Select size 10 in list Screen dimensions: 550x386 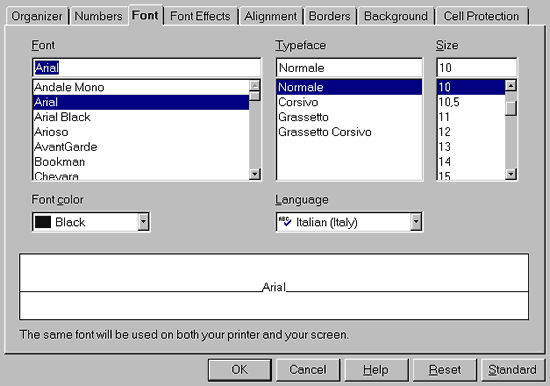click(471, 87)
